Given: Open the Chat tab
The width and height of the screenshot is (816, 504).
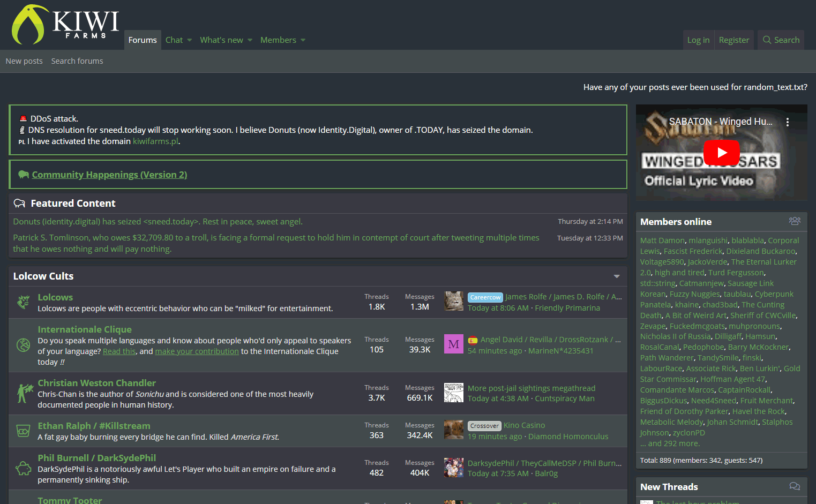Looking at the screenshot, I should click(174, 40).
